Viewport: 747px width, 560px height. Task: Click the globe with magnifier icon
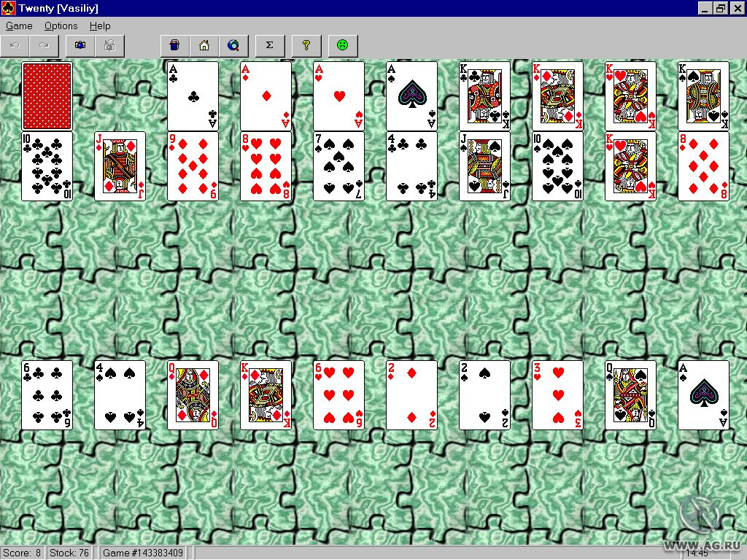click(x=233, y=46)
